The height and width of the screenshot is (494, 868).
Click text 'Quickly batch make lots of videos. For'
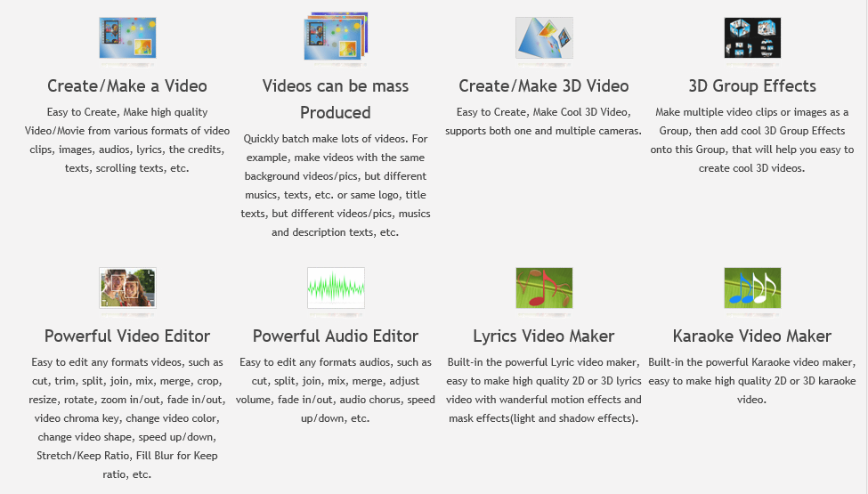[x=336, y=139]
